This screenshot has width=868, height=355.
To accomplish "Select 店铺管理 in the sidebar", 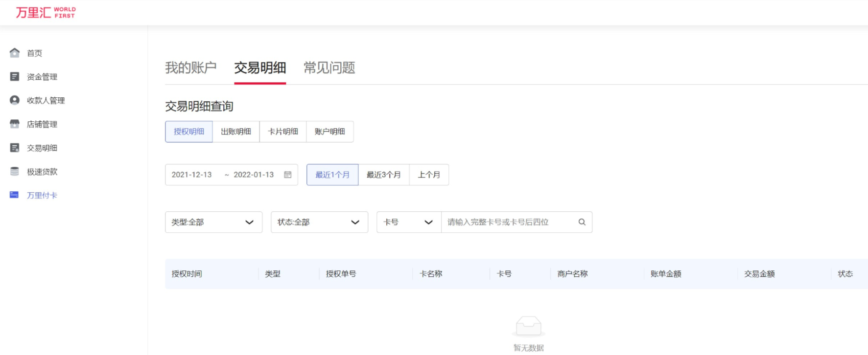I will tap(42, 124).
